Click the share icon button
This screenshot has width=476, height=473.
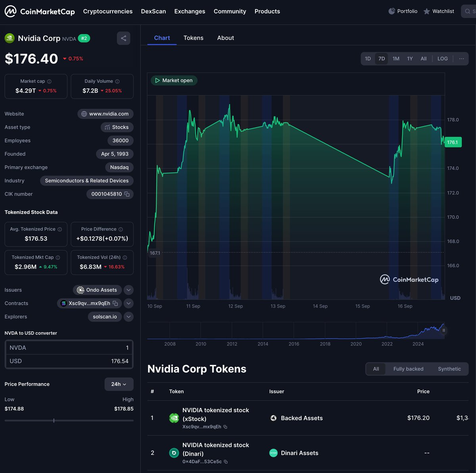coord(124,38)
